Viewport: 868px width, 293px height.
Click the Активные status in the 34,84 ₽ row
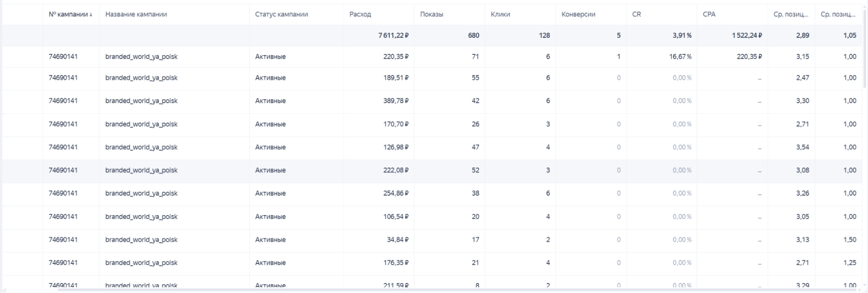click(270, 240)
